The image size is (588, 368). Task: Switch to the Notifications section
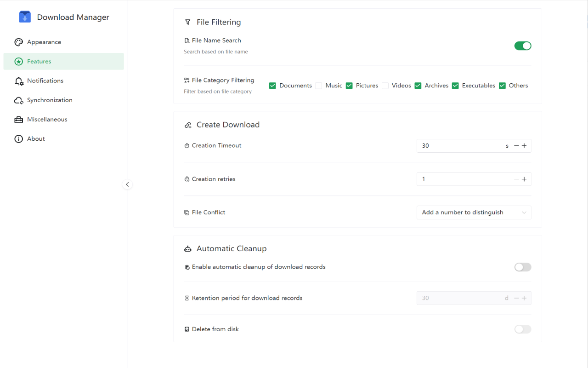tap(45, 81)
